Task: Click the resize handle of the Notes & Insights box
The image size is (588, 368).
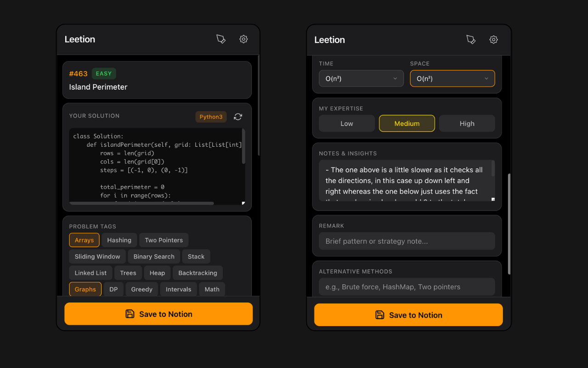Action: tap(493, 199)
